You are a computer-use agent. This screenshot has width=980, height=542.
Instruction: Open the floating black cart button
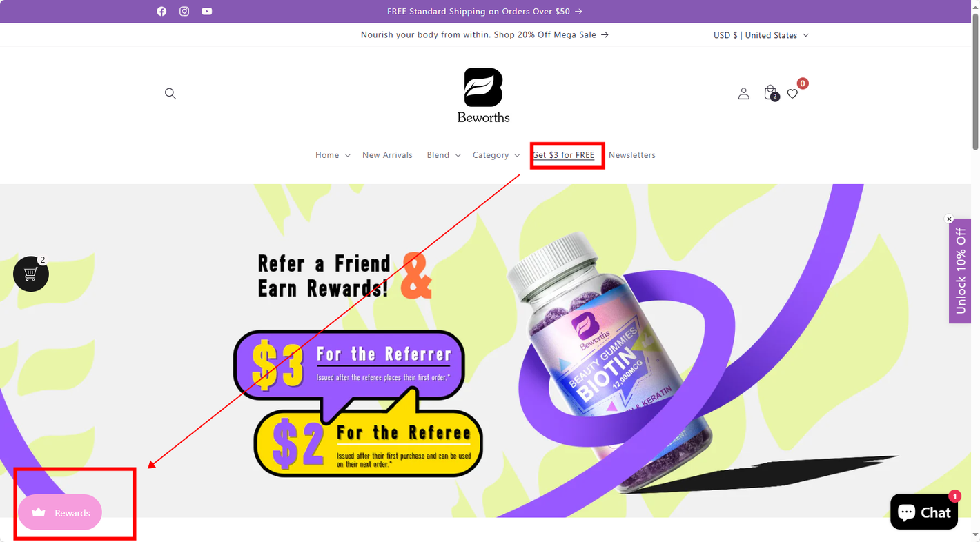point(31,274)
